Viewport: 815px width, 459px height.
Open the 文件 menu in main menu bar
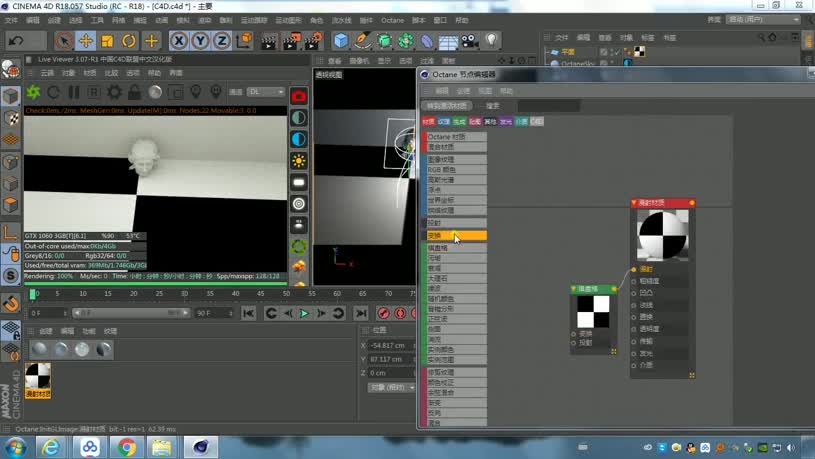(11, 20)
